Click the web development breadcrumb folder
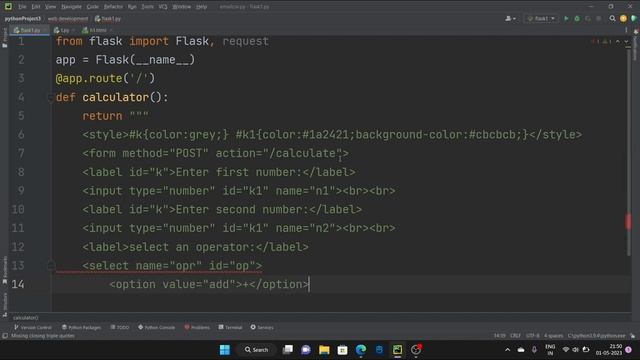 (x=68, y=19)
